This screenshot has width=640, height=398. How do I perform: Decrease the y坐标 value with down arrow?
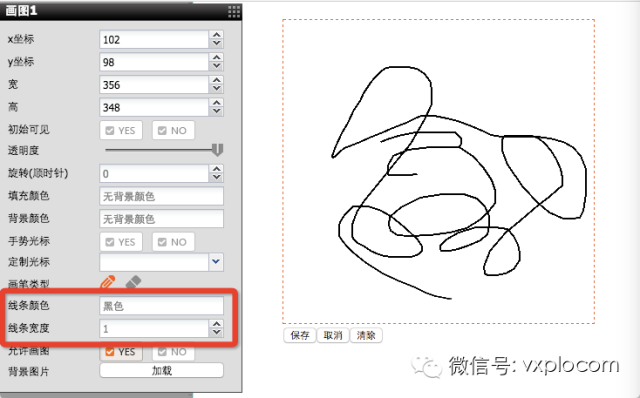[x=217, y=66]
